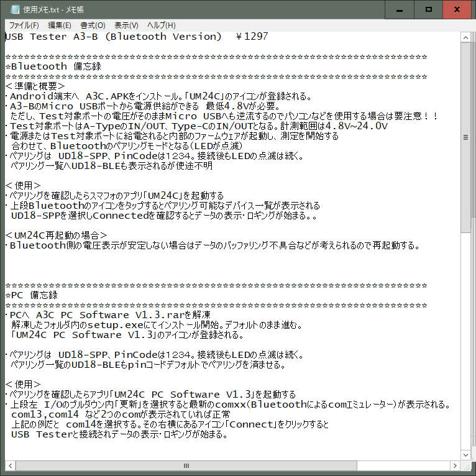476x476 pixels.
Task: Click the horizontal scrollbar right arrow
Action: click(454, 465)
